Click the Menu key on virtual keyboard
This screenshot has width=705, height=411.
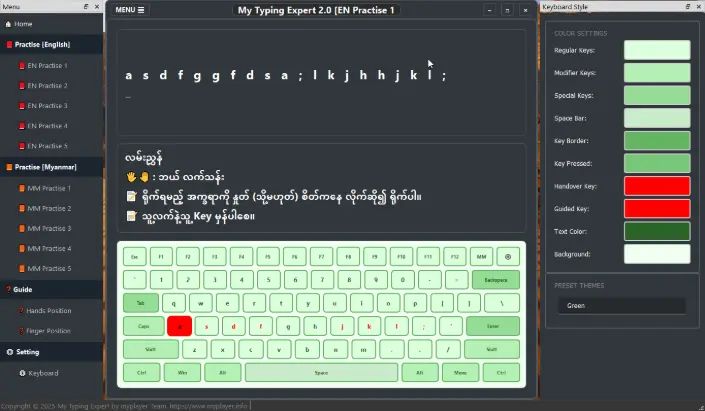pos(460,373)
